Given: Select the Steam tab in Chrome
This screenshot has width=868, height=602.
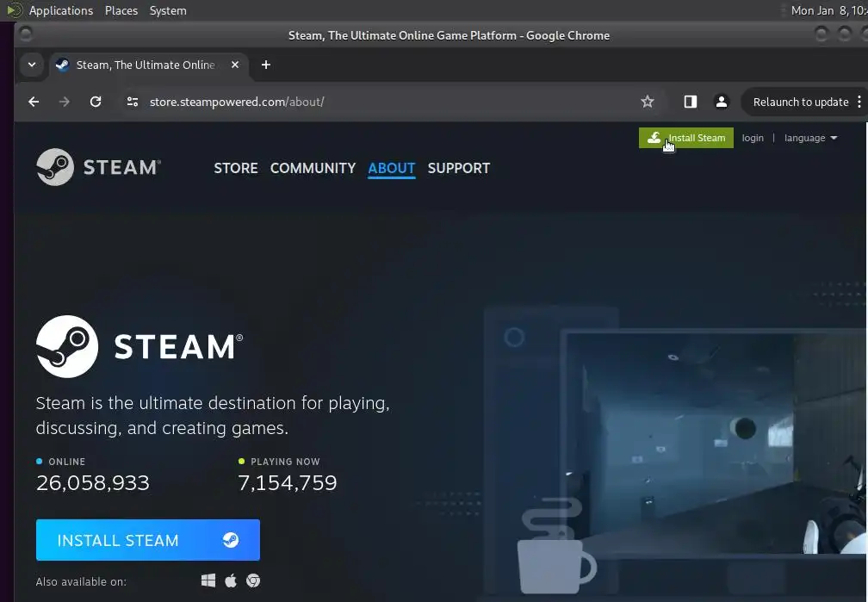Looking at the screenshot, I should (x=148, y=65).
